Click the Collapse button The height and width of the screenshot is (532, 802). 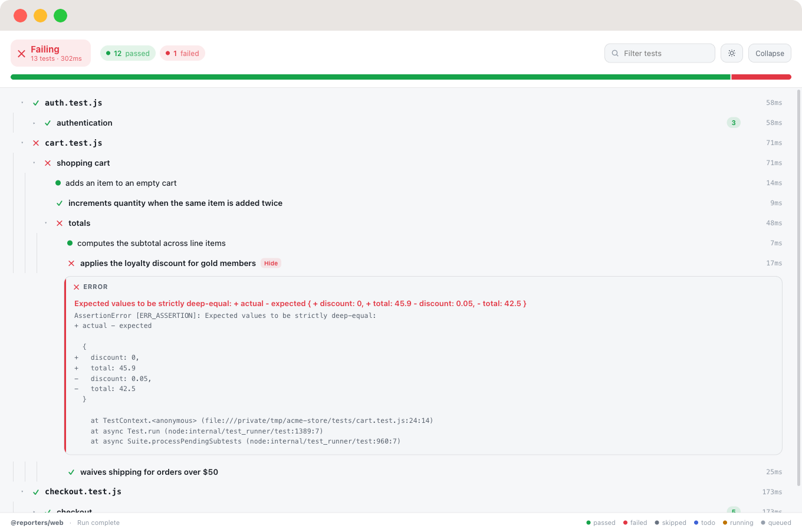pyautogui.click(x=770, y=53)
